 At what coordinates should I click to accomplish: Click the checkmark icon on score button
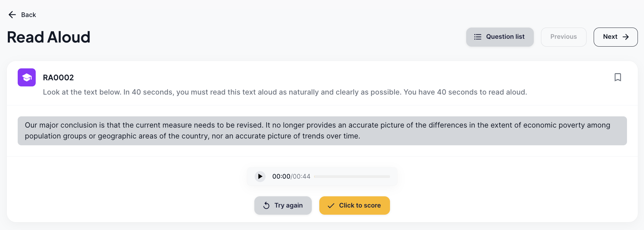pyautogui.click(x=331, y=206)
